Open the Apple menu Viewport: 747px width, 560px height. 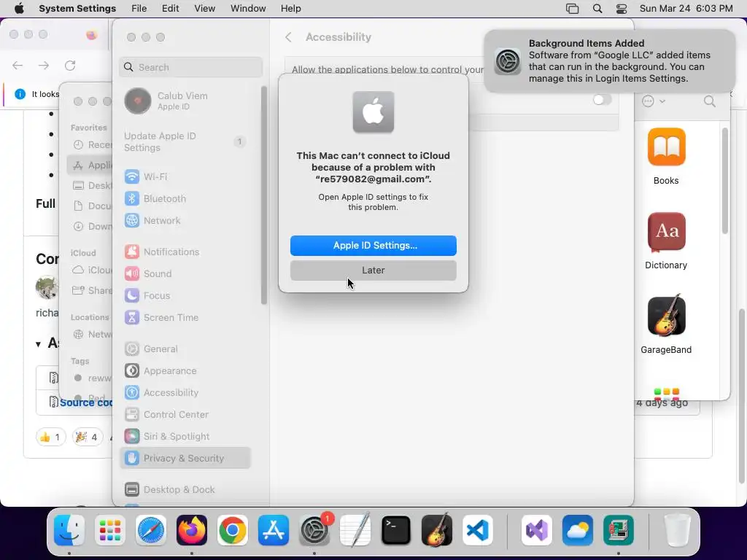(19, 9)
